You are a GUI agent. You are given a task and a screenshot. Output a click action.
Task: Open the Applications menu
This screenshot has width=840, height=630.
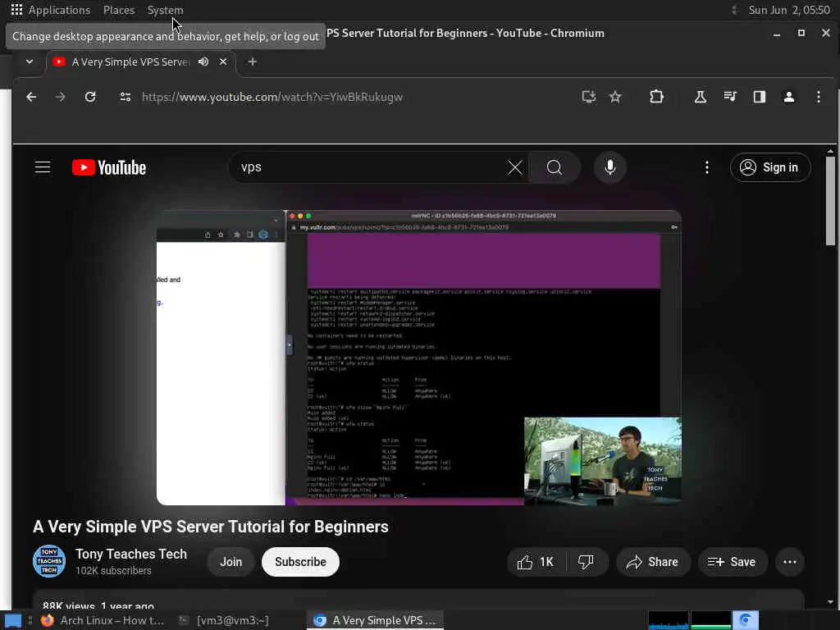50,10
